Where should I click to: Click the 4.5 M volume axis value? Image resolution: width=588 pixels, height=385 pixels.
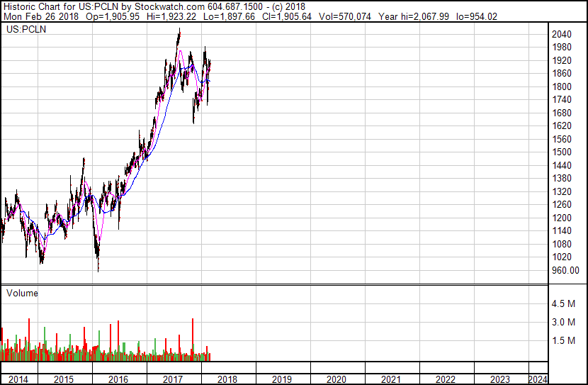click(x=563, y=303)
